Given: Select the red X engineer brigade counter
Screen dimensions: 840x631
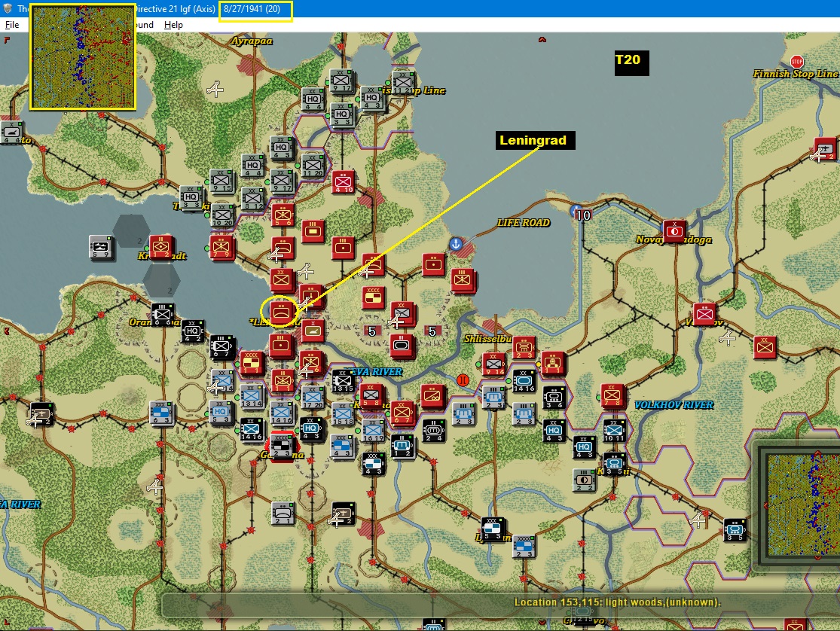Looking at the screenshot, I should point(313,331).
